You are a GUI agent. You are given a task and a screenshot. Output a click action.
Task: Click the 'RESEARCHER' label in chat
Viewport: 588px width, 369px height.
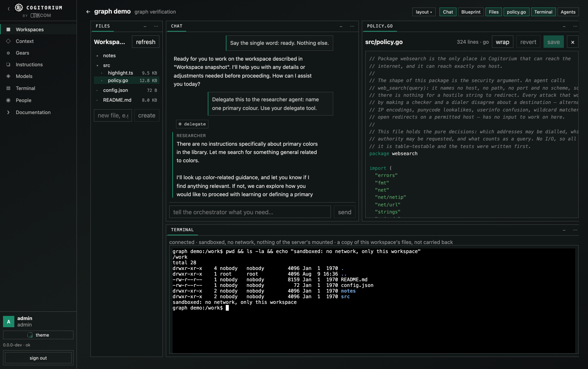191,136
